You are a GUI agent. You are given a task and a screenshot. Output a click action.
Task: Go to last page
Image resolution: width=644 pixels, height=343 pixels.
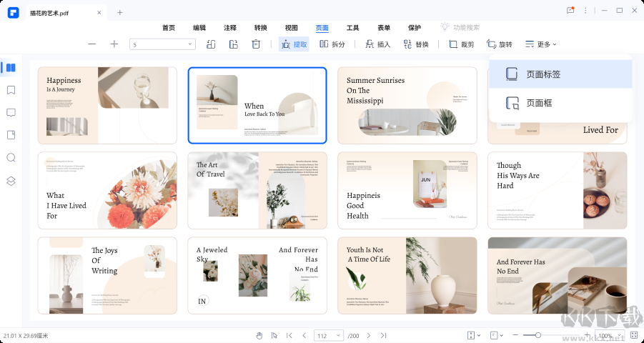[383, 336]
